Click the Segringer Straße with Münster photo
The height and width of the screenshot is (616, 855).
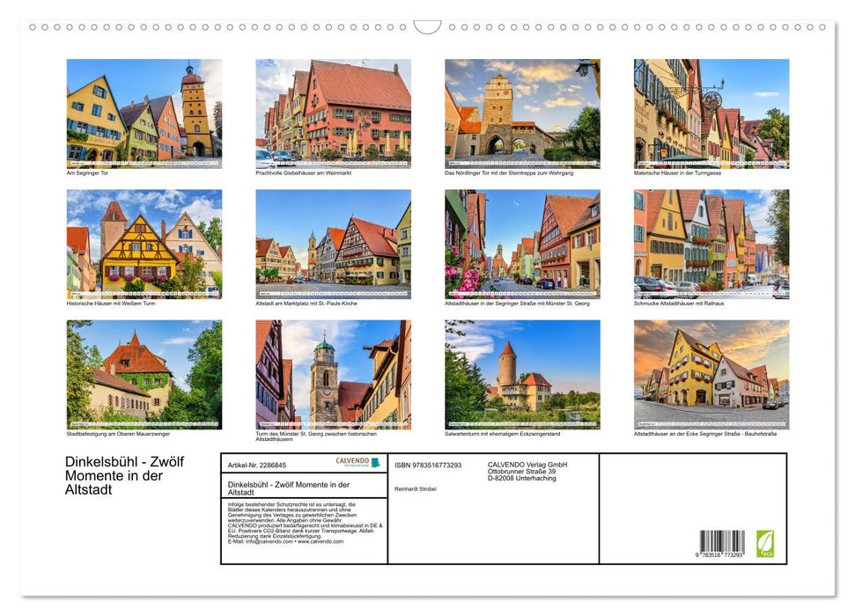(x=522, y=245)
